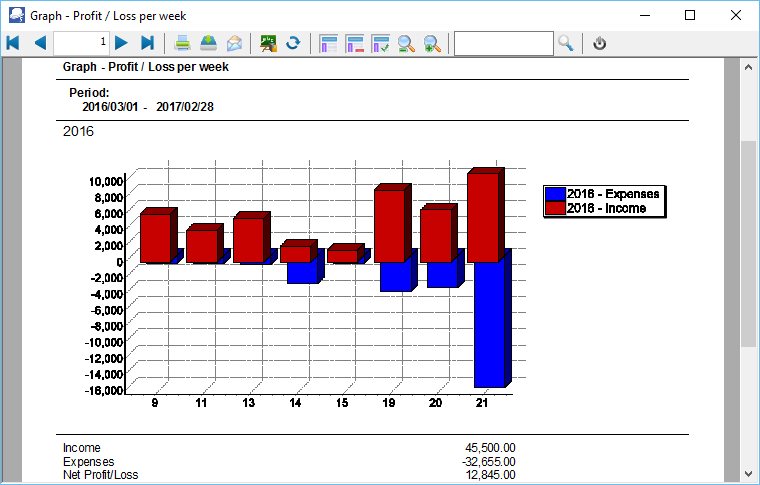
Task: Refresh the report data
Action: 293,43
